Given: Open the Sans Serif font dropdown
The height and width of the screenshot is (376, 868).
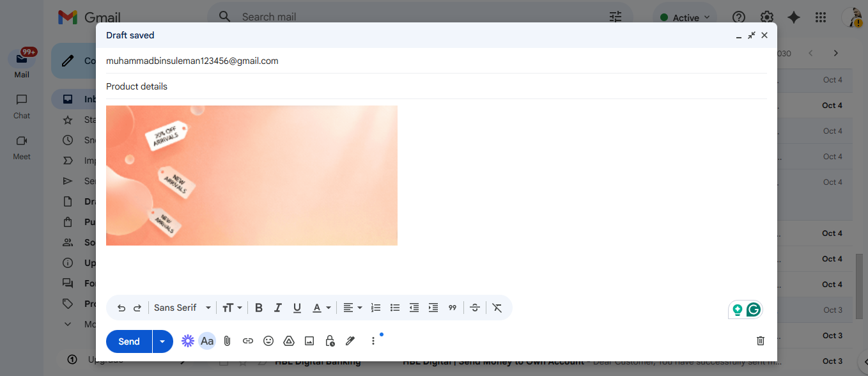Looking at the screenshot, I should click(x=182, y=308).
